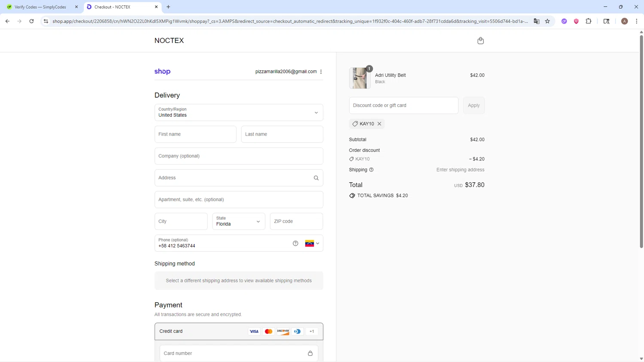644x362 pixels.
Task: Open the purple browser extension icon
Action: [564, 21]
